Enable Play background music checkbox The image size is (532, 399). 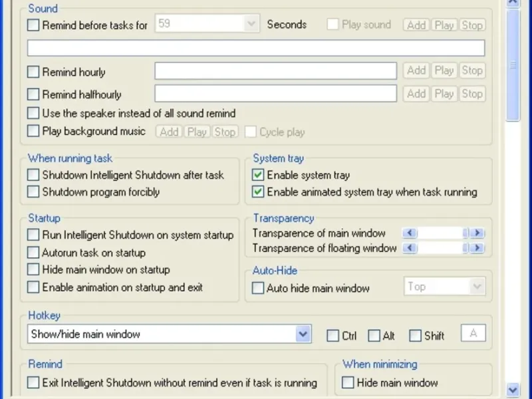tap(33, 131)
